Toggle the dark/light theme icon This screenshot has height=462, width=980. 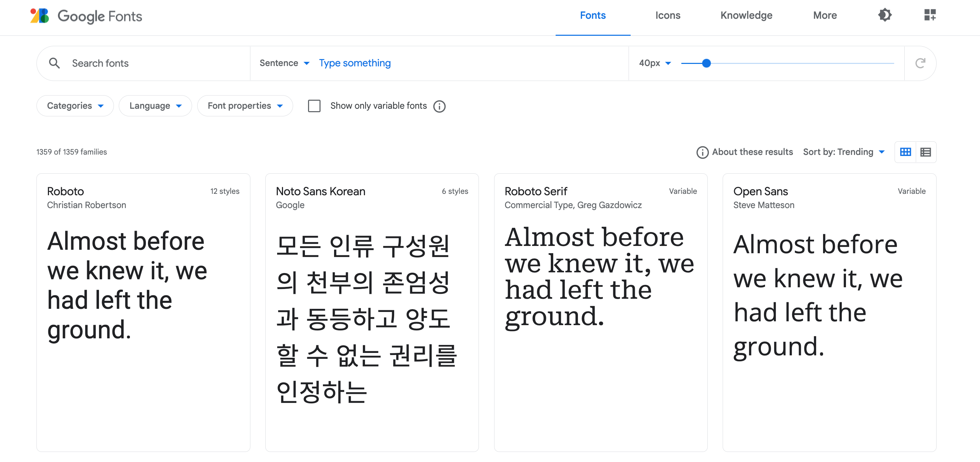tap(885, 15)
